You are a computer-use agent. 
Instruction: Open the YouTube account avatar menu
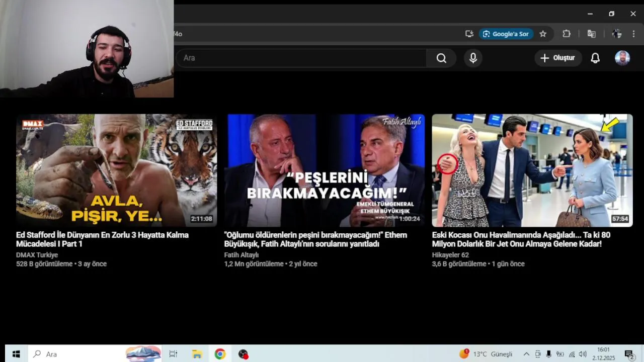click(x=622, y=58)
